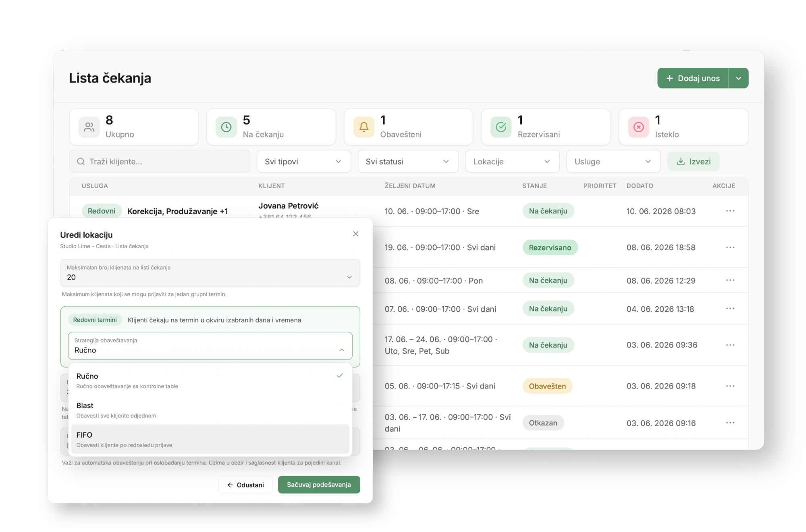Click the USLUGA column header
The width and height of the screenshot is (806, 532).
[95, 186]
